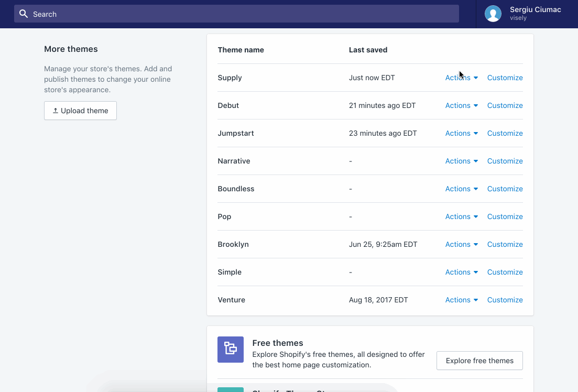Click the search magnifier icon
This screenshot has height=392, width=578.
click(24, 14)
